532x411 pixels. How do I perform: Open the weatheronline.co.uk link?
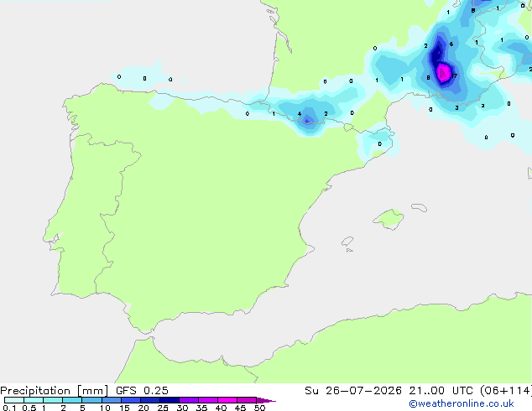tap(462, 403)
